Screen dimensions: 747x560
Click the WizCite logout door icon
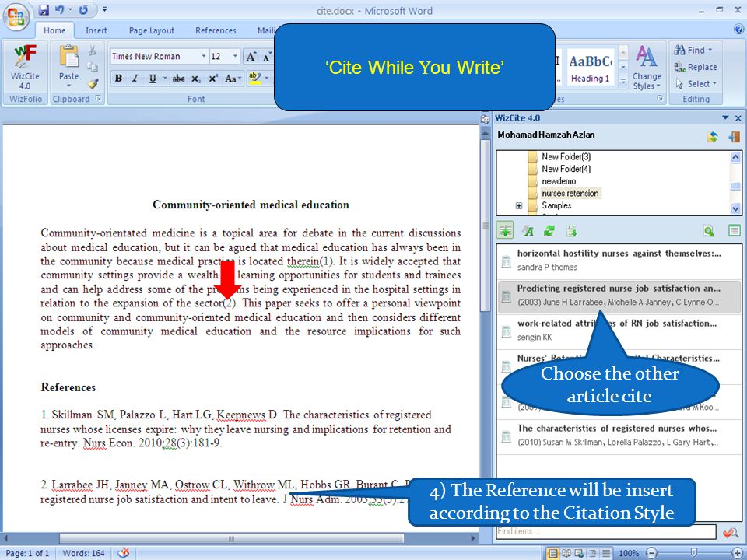click(x=734, y=137)
